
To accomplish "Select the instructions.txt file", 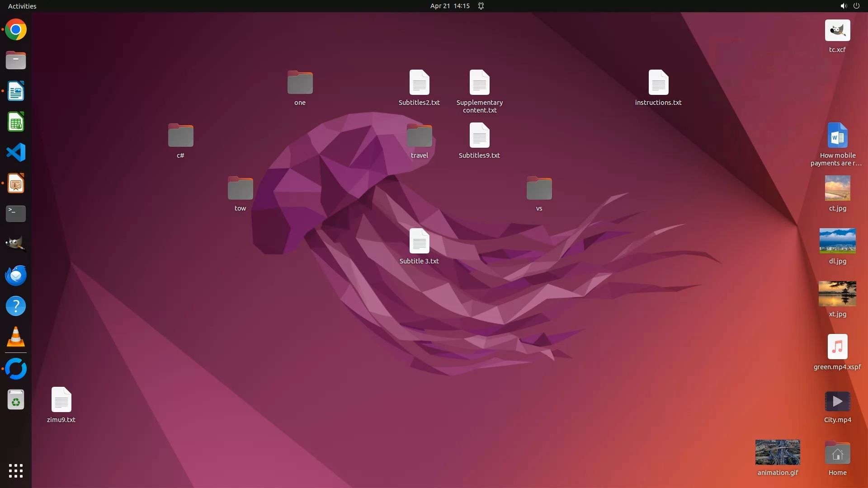I will pos(658,83).
